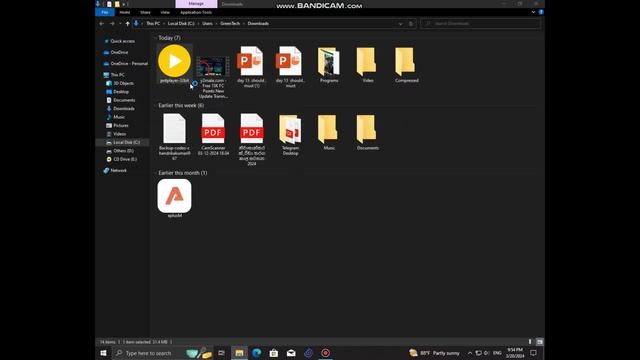Go forward with the Forward arrow
Screen dimensions: 640x360
(x=112, y=24)
